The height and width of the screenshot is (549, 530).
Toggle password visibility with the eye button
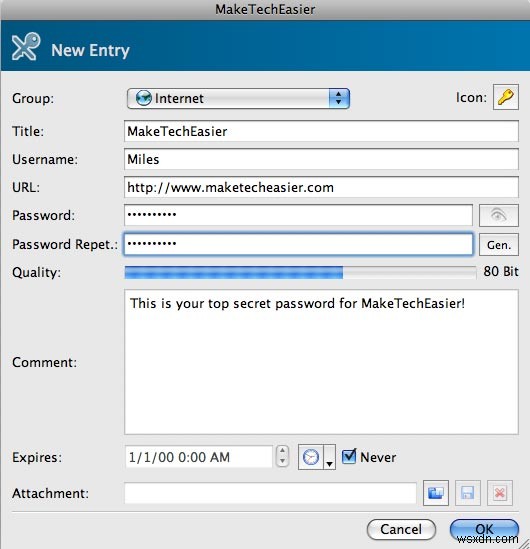pos(498,215)
